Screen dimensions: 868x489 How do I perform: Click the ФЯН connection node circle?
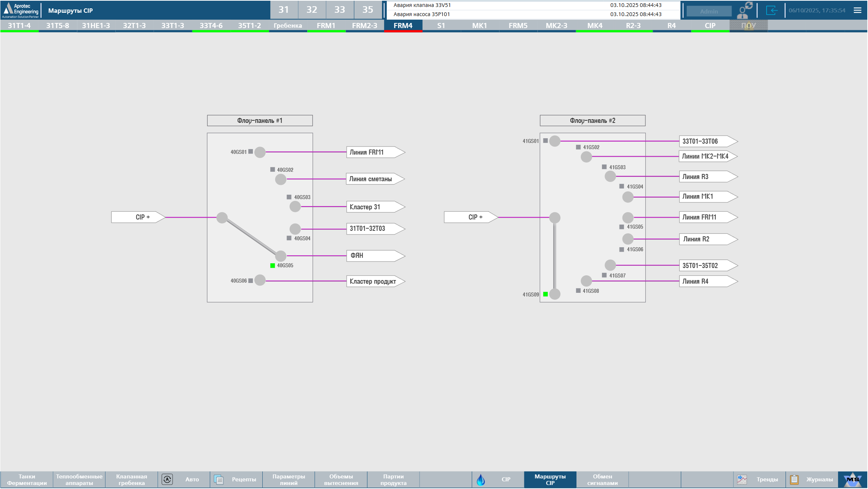(281, 256)
